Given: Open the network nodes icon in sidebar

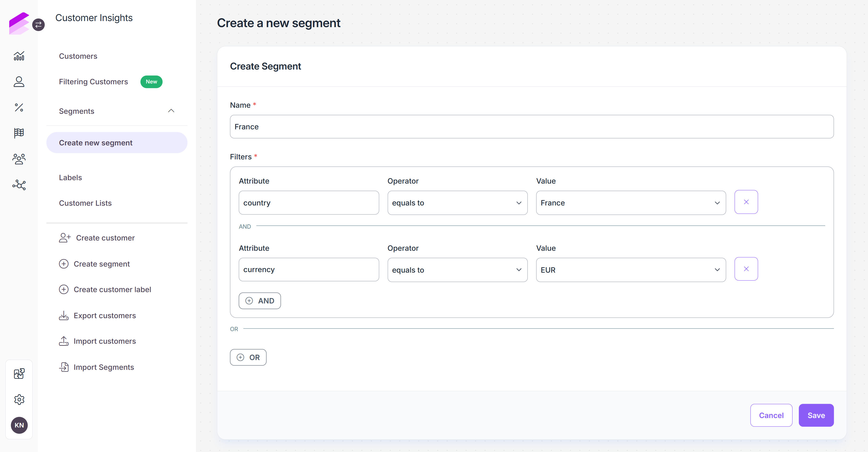Looking at the screenshot, I should coord(19,185).
